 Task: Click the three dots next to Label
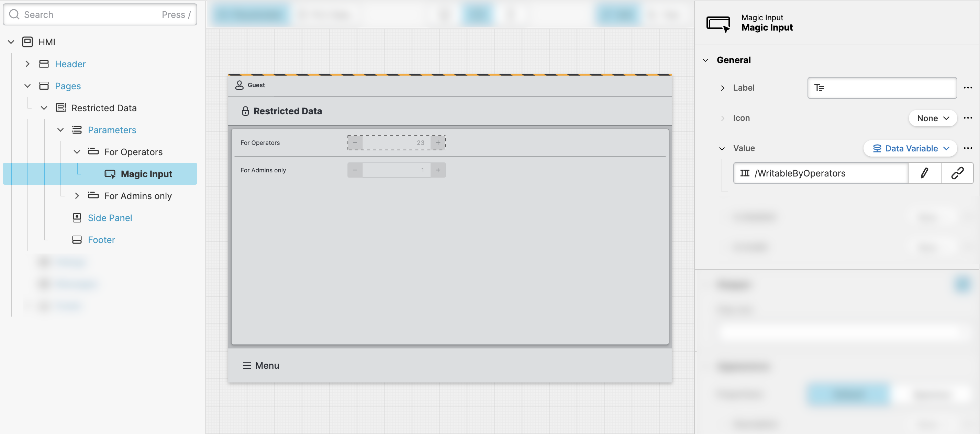pos(968,88)
